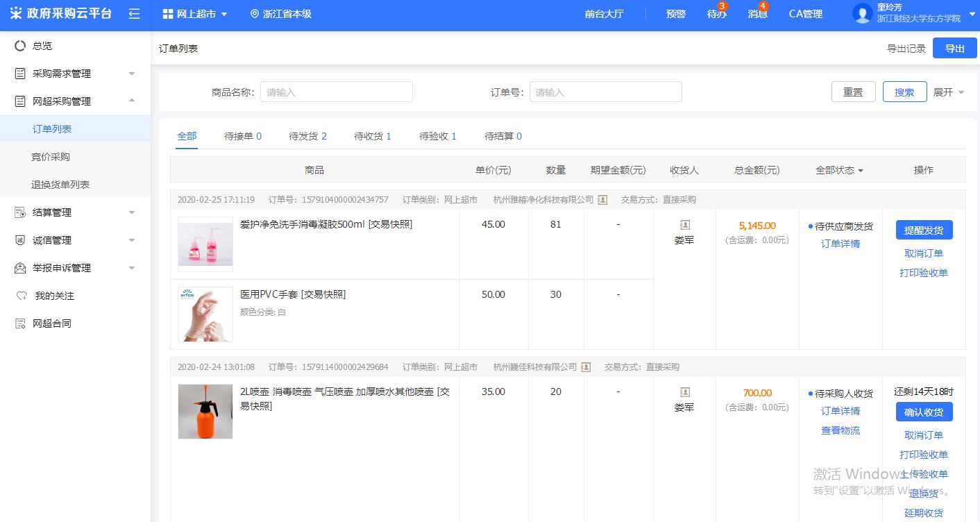Open the 全部状态 column filter dropdown
This screenshot has height=522, width=980.
point(840,170)
